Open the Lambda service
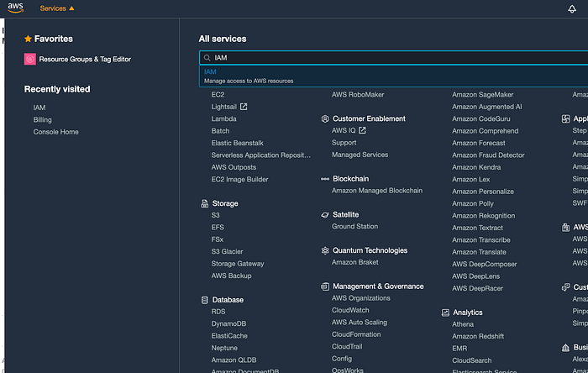The height and width of the screenshot is (373, 588). tap(224, 118)
